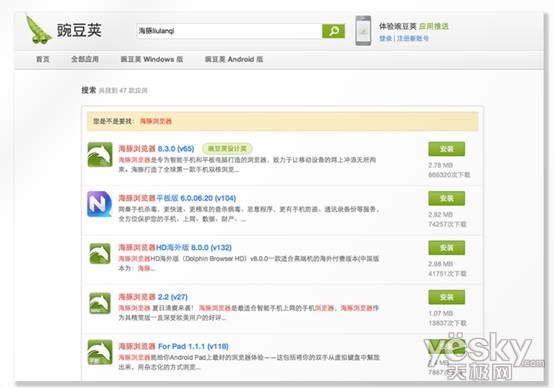Install 海豚浏览器HD海外版 with 安装 button
Screen dimensions: 554x388
[447, 248]
